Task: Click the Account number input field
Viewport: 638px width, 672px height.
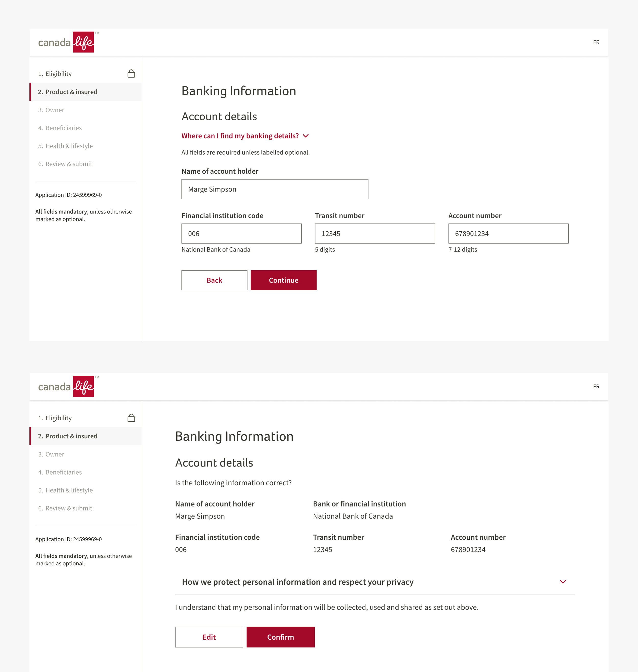Action: click(x=508, y=234)
